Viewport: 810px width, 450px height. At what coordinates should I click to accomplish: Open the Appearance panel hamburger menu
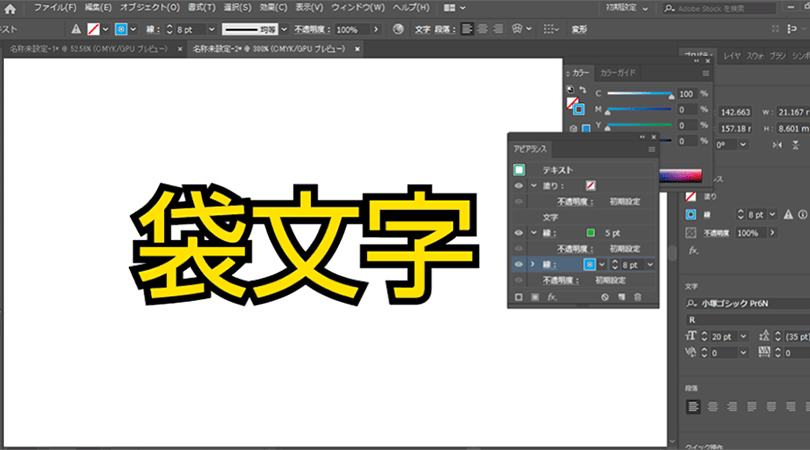pos(651,149)
